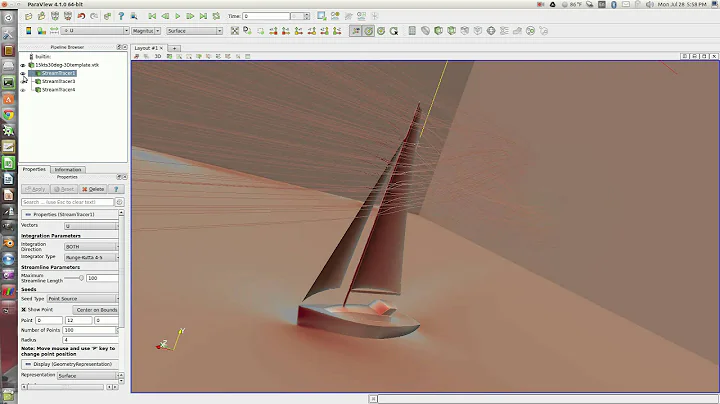720x404 pixels.
Task: Toggle color legend visibility icon
Action: [28, 31]
